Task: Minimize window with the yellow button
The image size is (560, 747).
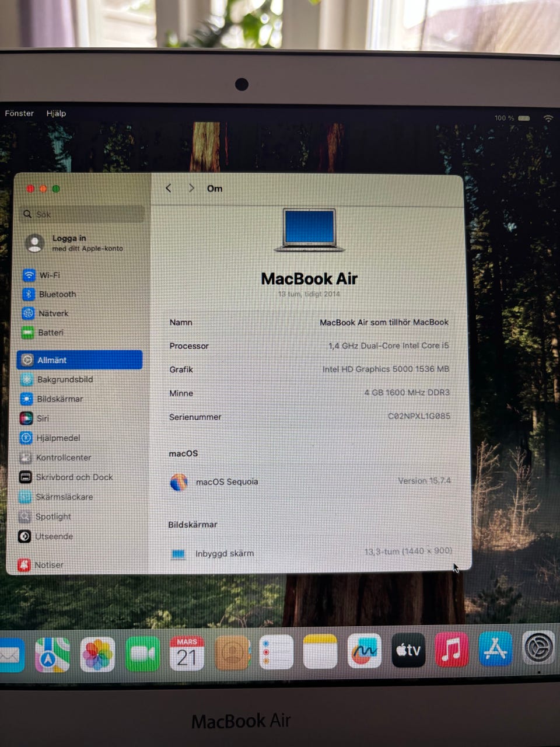Action: point(43,189)
